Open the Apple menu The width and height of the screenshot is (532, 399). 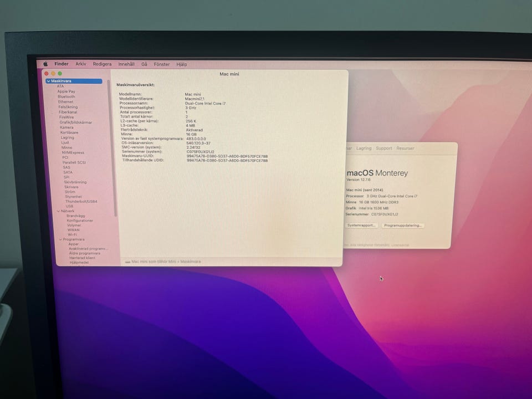45,64
